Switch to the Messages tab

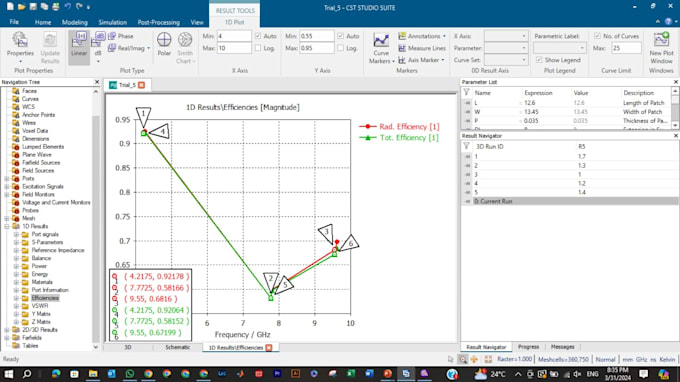[x=562, y=347]
